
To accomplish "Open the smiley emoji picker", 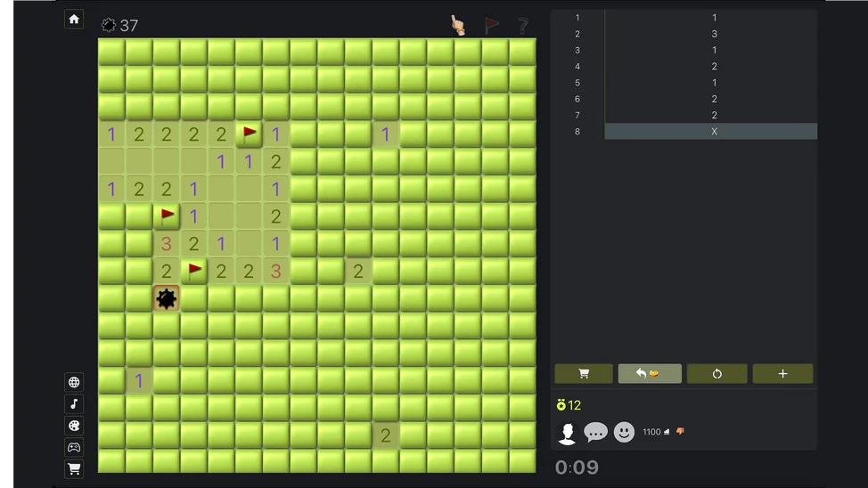I will 624,433.
